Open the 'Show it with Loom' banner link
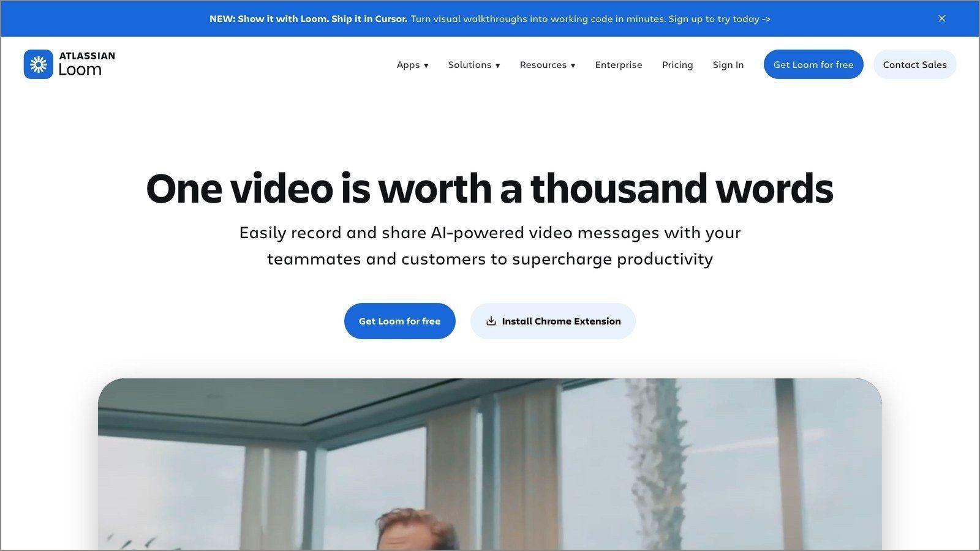The width and height of the screenshot is (980, 551). click(490, 19)
